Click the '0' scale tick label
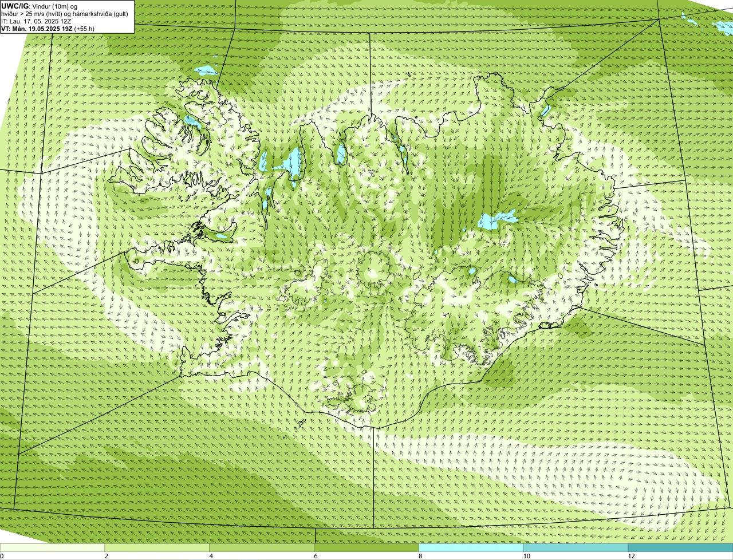 (x=2, y=556)
